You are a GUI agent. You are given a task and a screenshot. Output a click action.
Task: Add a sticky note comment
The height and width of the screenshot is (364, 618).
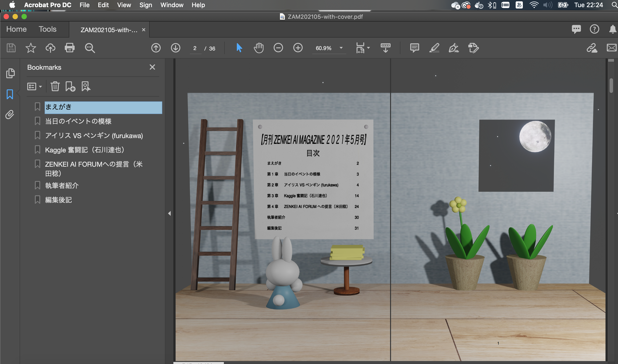pyautogui.click(x=414, y=48)
